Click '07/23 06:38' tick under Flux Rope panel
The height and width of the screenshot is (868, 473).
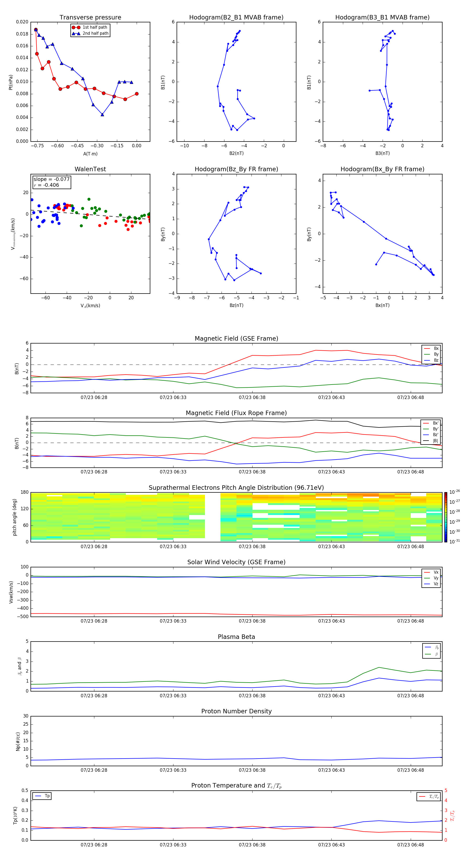pyautogui.click(x=252, y=472)
